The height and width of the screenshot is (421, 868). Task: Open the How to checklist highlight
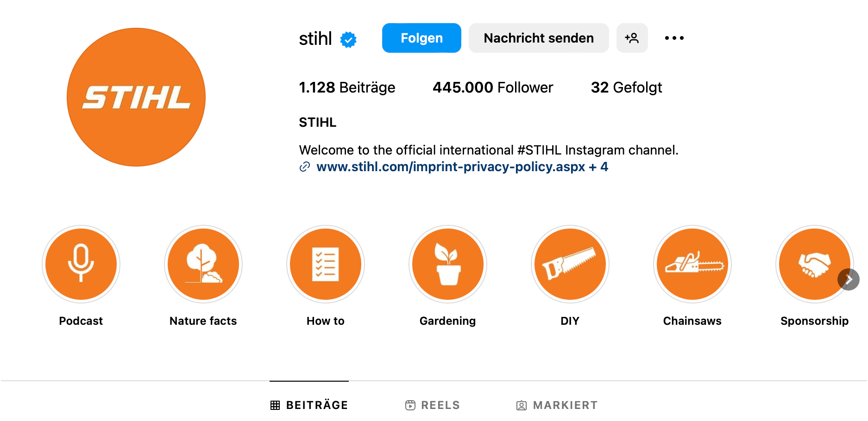click(326, 264)
